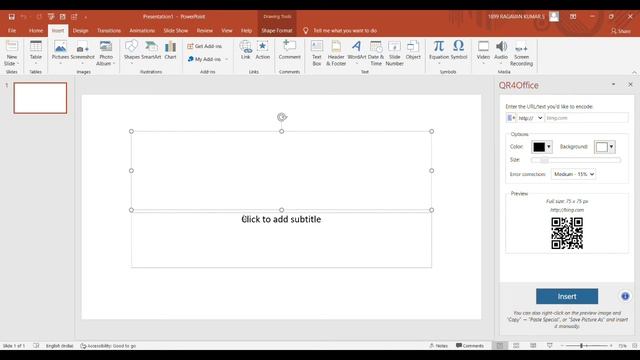Click the subtitle placeholder on the slide

[281, 240]
